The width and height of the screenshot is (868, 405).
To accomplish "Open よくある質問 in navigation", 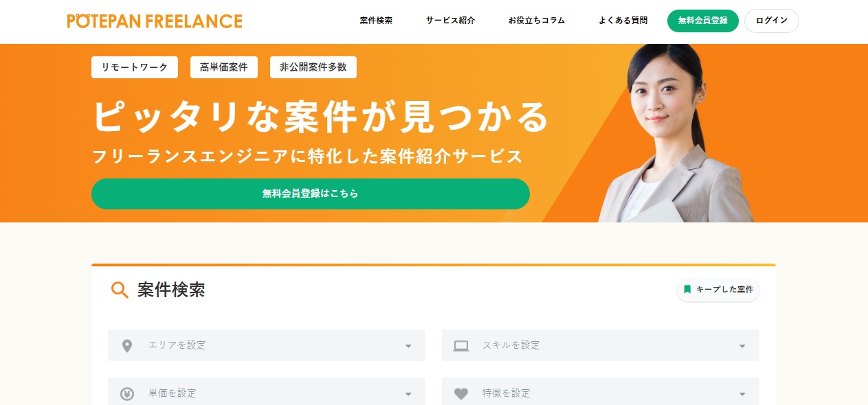I will pyautogui.click(x=623, y=21).
